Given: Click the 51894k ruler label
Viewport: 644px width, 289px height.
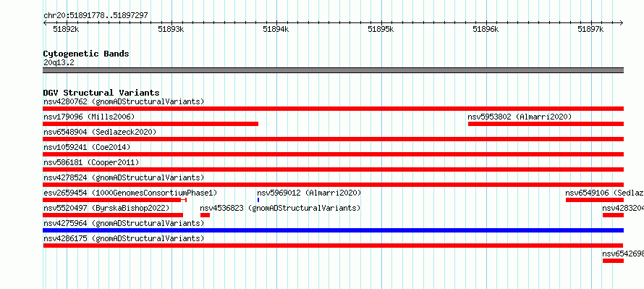Looking at the screenshot, I should [x=276, y=29].
